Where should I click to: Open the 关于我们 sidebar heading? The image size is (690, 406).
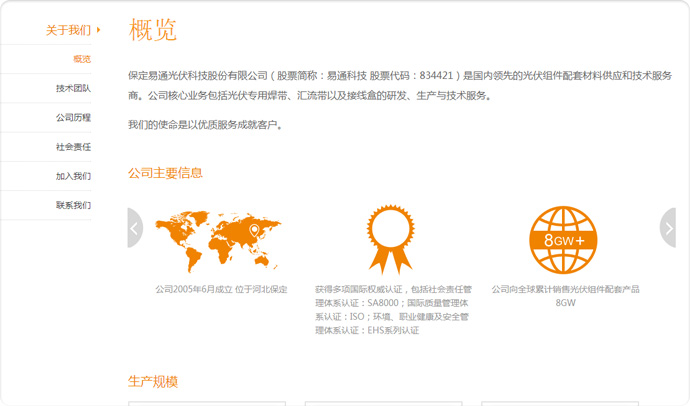68,30
